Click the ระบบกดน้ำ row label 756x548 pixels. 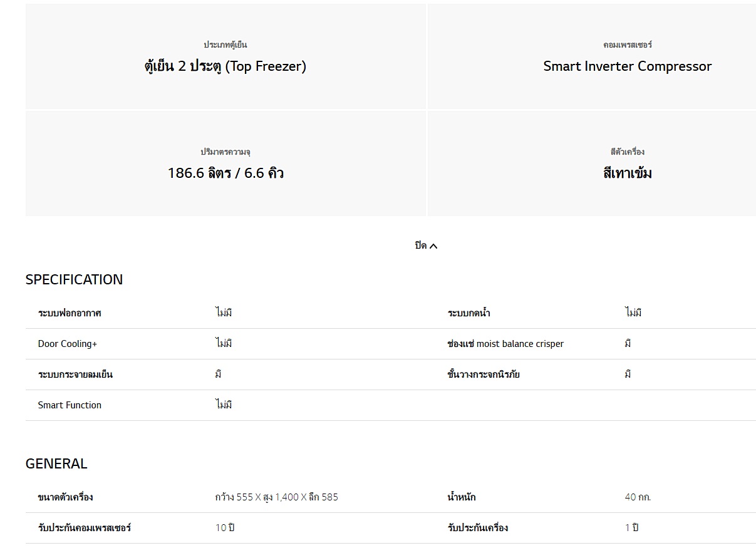[469, 313]
